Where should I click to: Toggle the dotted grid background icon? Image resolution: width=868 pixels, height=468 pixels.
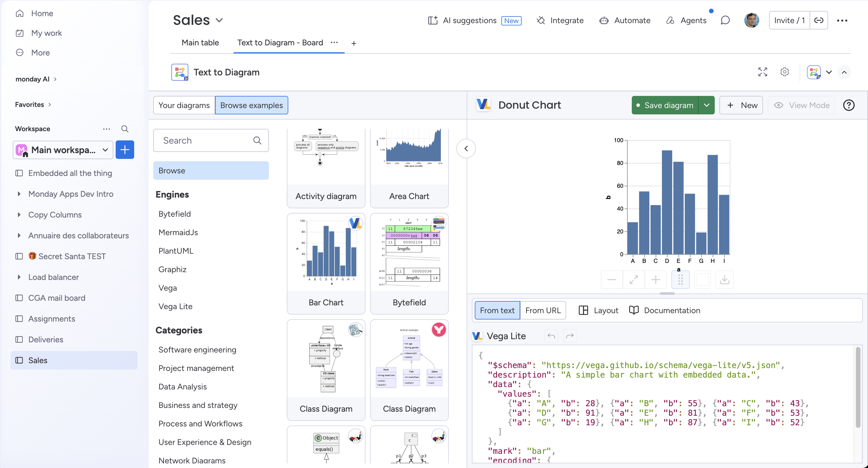click(680, 280)
